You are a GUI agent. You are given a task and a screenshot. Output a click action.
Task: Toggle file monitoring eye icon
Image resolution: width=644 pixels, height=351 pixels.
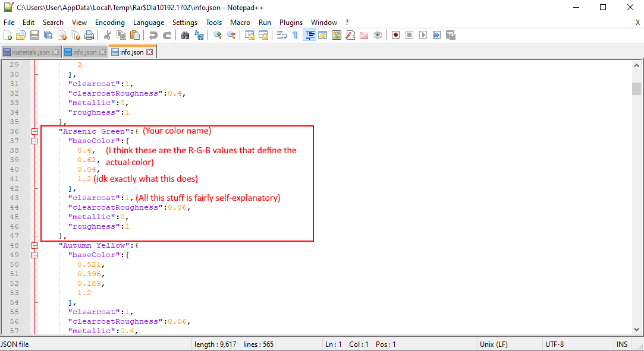point(378,35)
